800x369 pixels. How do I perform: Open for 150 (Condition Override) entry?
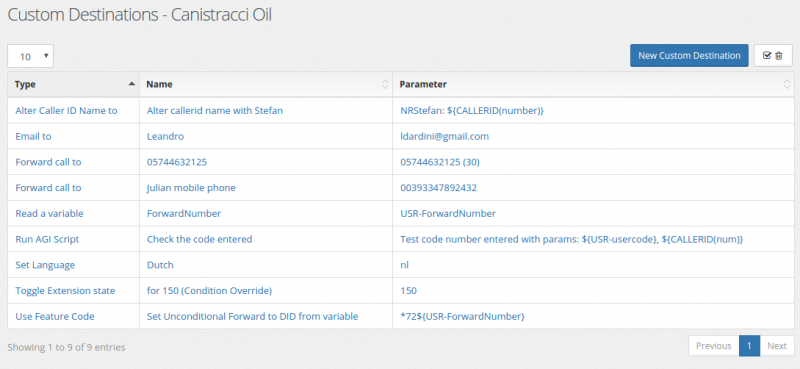(x=210, y=290)
